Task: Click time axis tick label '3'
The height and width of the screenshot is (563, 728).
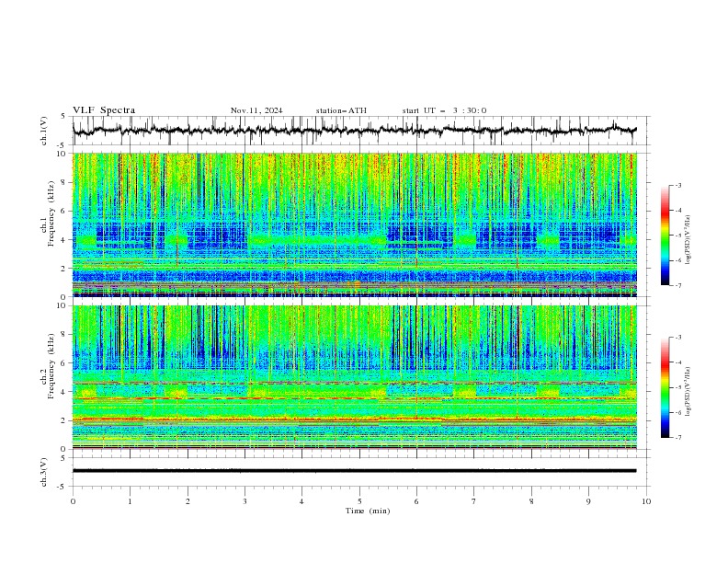Action: click(x=245, y=501)
